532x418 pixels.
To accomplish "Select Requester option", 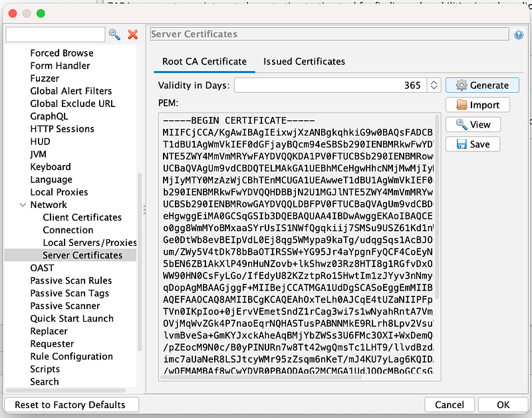I will click(52, 344).
